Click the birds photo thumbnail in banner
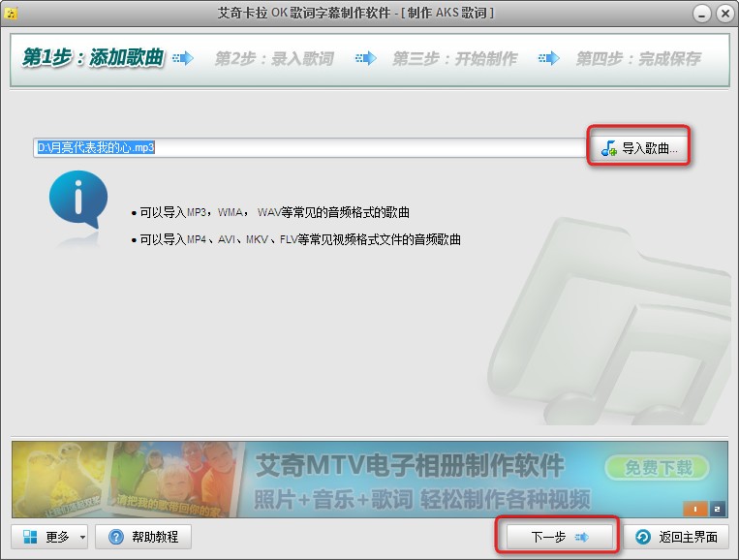 coord(59,480)
